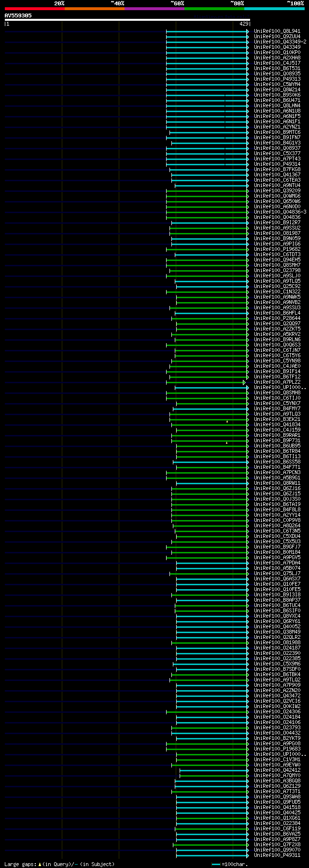
Task: Open hit UniRef100_B6T531
Action: pyautogui.click(x=277, y=69)
